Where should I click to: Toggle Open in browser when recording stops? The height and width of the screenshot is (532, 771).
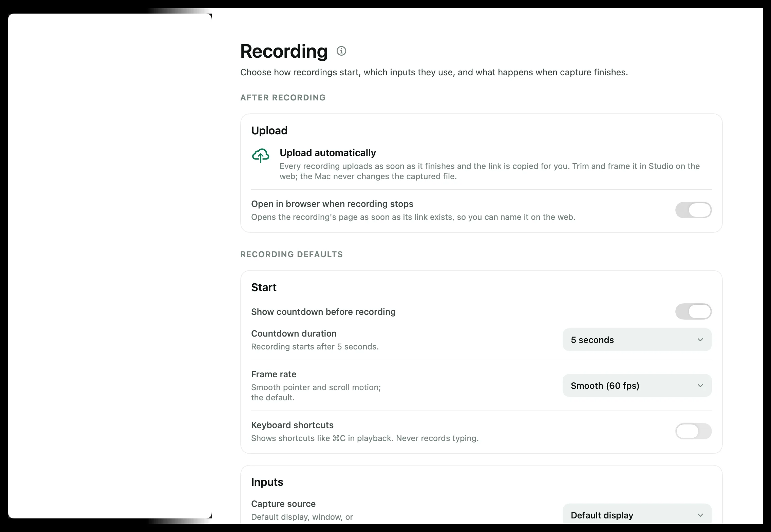693,210
